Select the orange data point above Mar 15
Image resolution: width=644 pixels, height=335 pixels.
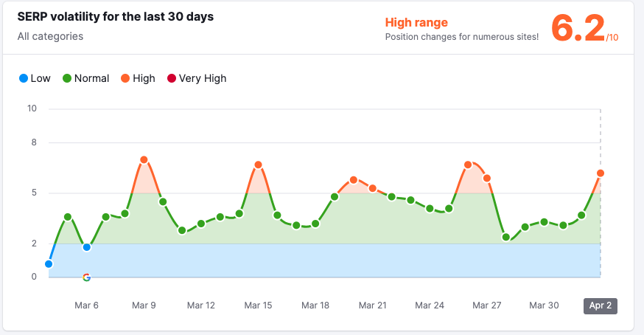tap(258, 165)
